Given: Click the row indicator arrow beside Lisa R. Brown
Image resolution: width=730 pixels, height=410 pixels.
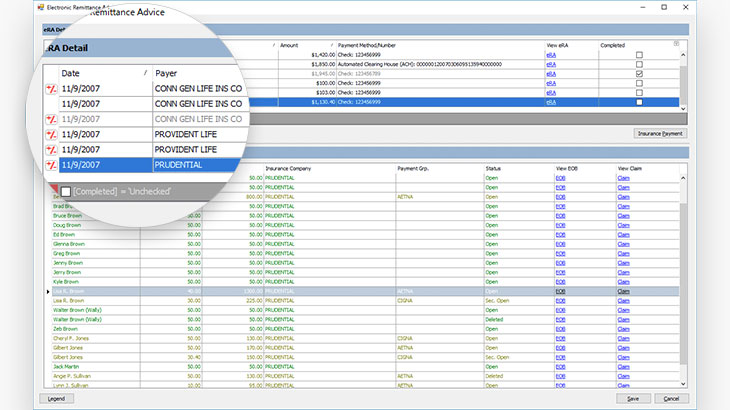Looking at the screenshot, I should [x=48, y=292].
